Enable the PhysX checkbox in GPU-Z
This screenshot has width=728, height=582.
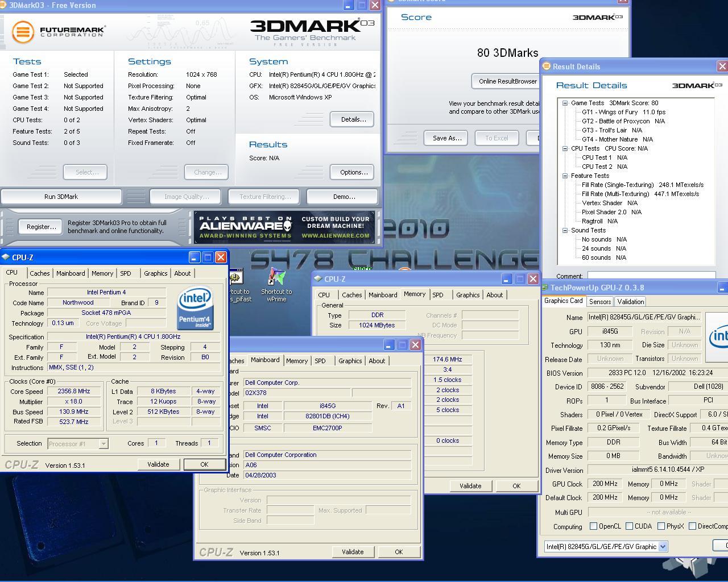tap(661, 526)
